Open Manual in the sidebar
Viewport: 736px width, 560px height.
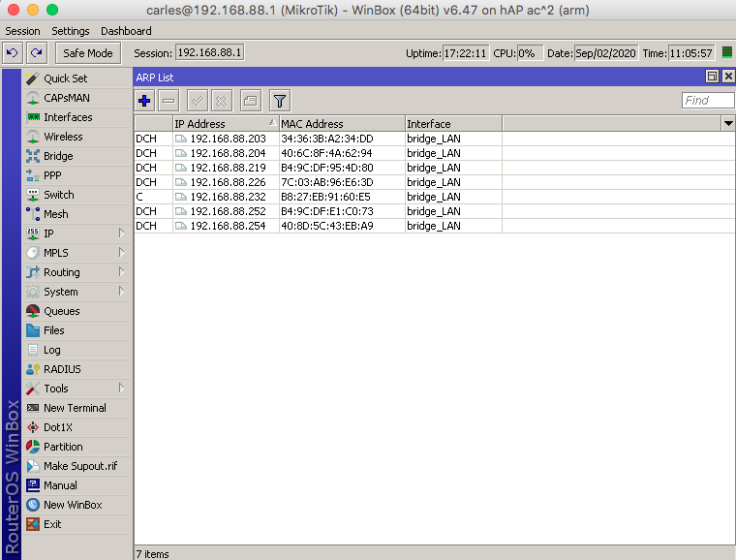click(77, 485)
